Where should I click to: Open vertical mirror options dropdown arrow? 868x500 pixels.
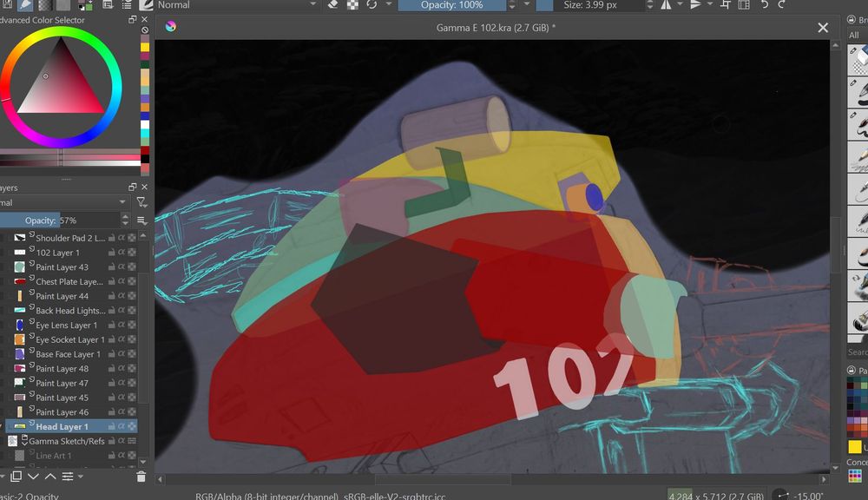tap(710, 4)
